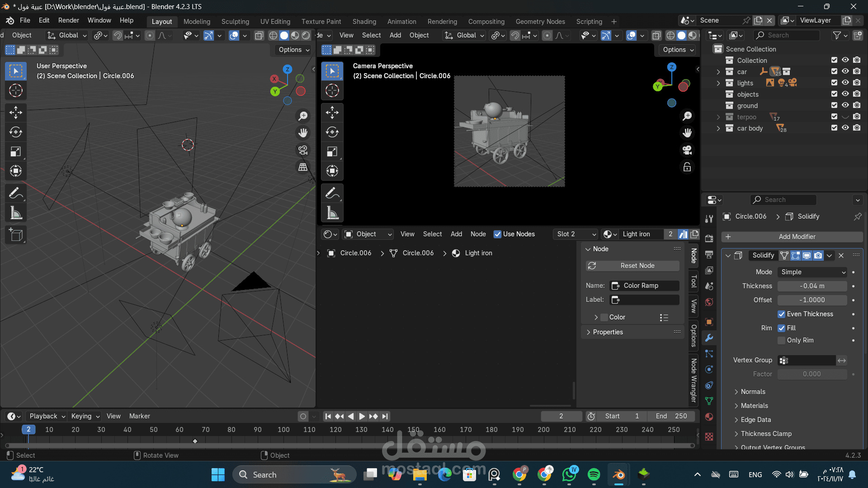The height and width of the screenshot is (488, 868).
Task: Hide the ground collection in viewport
Action: tap(845, 105)
